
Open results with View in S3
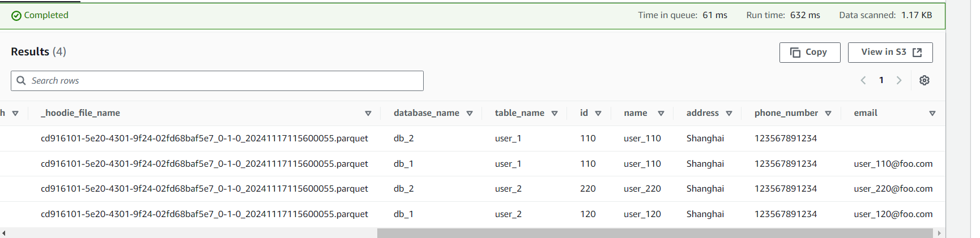(890, 52)
